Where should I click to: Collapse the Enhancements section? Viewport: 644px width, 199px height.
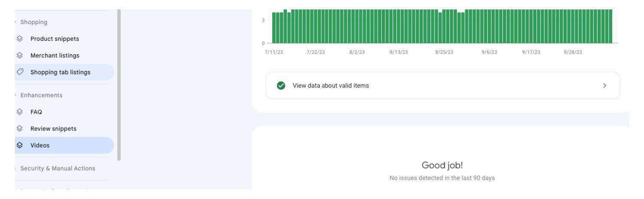click(x=16, y=95)
